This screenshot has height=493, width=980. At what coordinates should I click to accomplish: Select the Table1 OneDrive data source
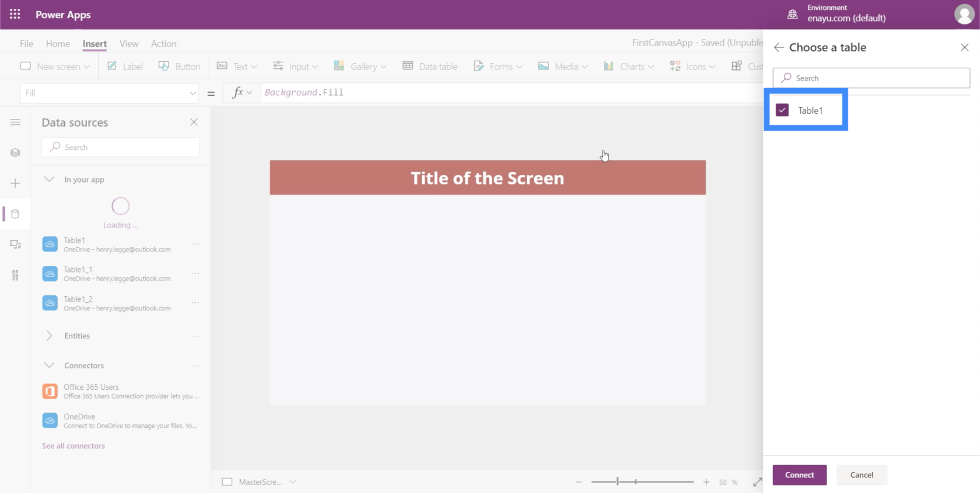coord(117,244)
